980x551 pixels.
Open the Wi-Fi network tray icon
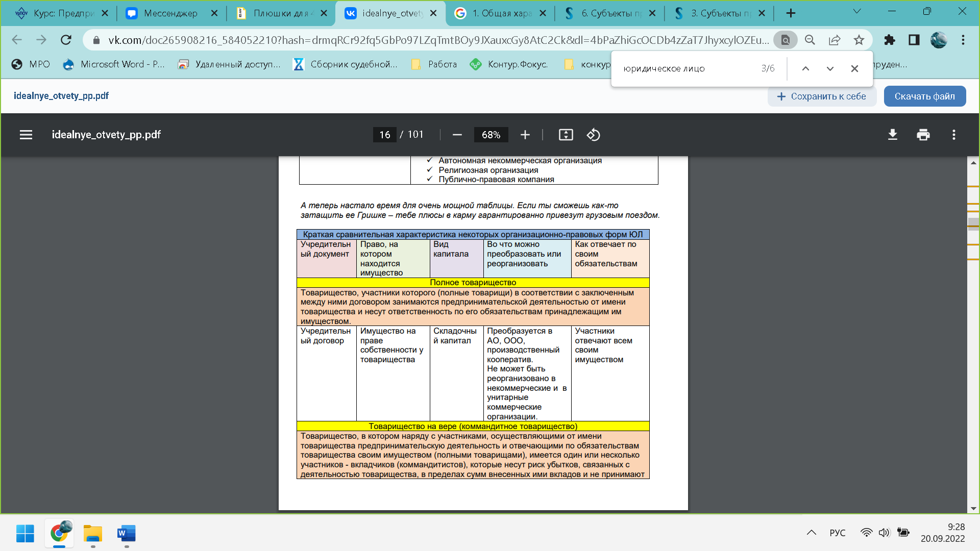click(x=866, y=533)
